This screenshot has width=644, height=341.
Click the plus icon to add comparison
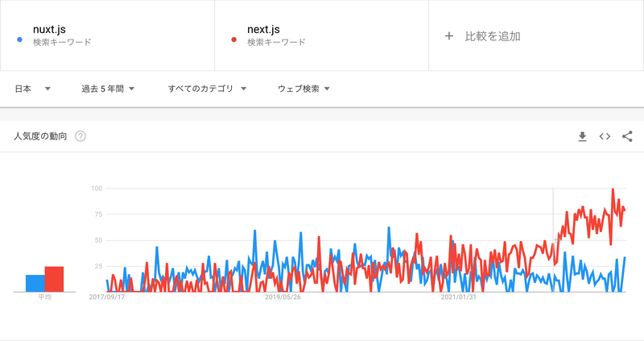(x=449, y=35)
